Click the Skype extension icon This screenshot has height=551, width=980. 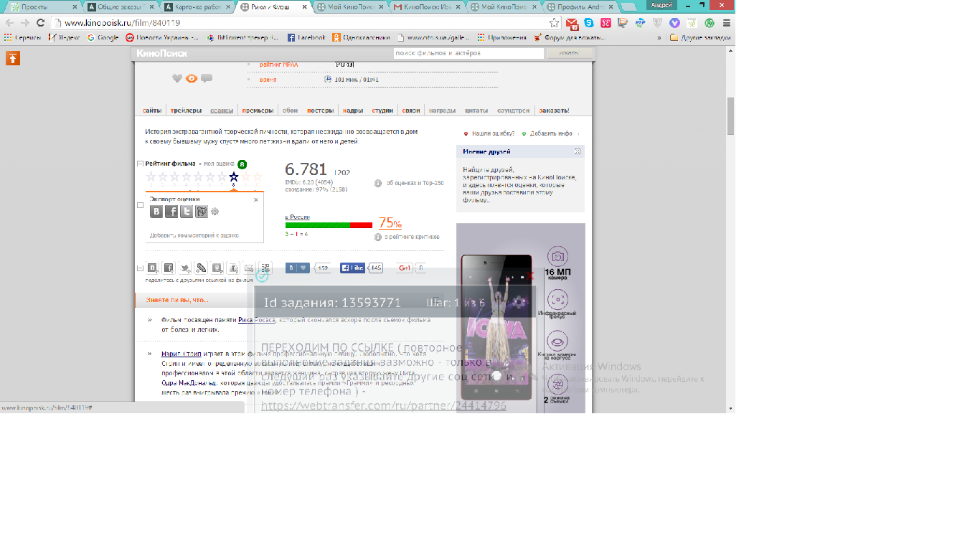point(589,23)
